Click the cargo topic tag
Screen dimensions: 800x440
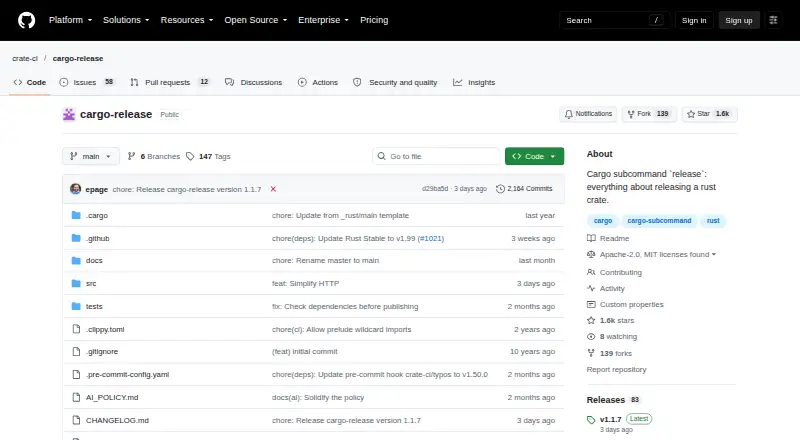coord(603,221)
